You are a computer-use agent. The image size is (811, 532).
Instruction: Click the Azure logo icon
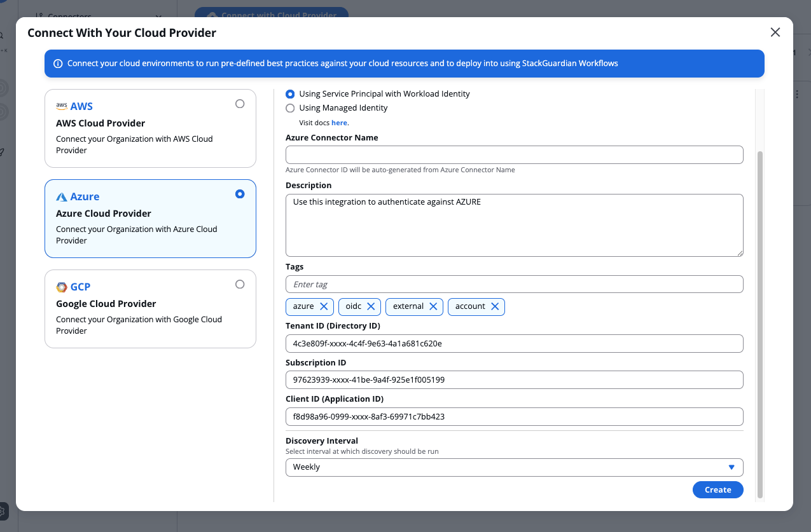tap(63, 196)
